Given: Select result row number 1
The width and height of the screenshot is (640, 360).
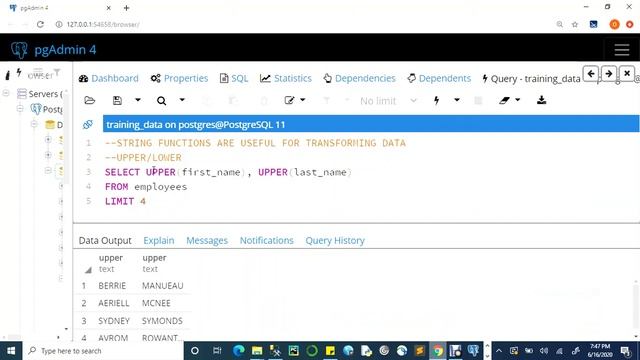Looking at the screenshot, I should point(84,286).
